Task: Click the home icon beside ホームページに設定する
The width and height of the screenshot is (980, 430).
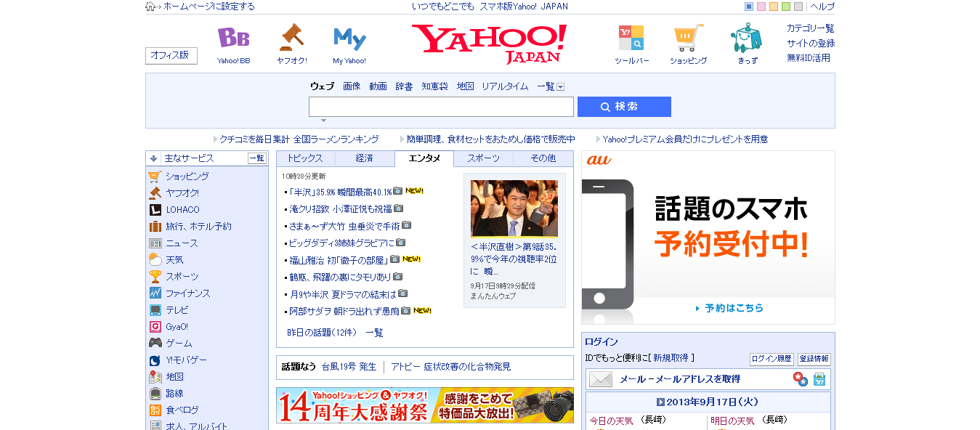Action: point(150,7)
